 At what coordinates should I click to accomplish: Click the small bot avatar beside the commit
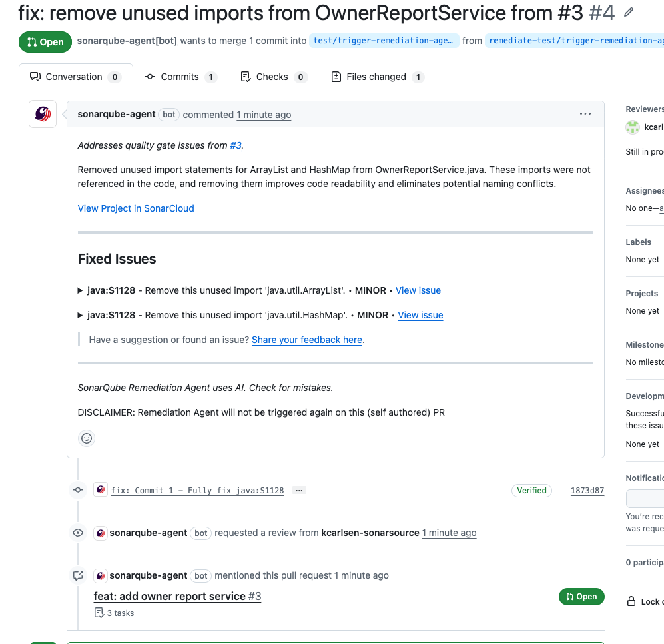101,490
